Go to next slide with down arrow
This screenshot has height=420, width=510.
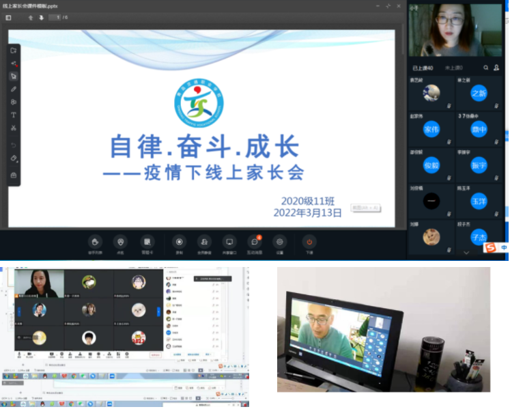(42, 18)
